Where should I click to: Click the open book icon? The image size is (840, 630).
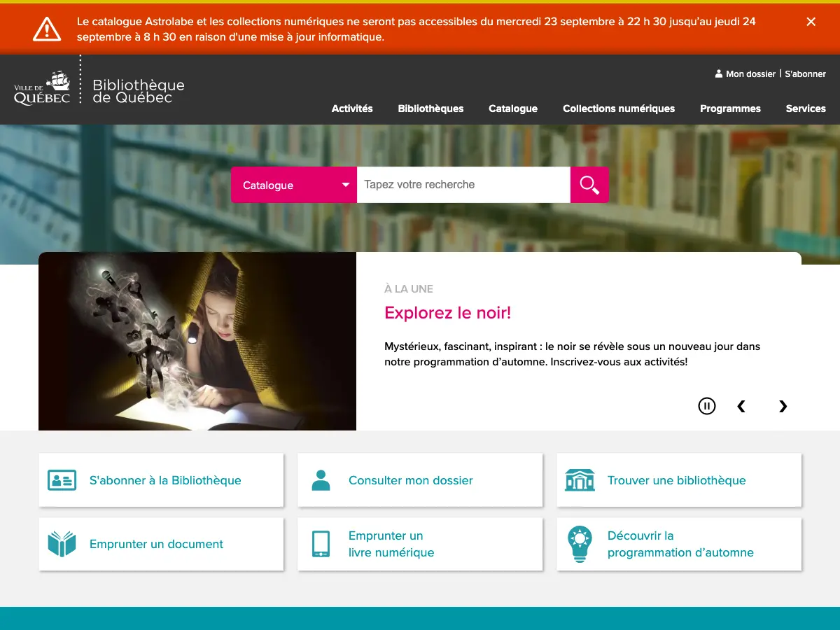(x=62, y=544)
